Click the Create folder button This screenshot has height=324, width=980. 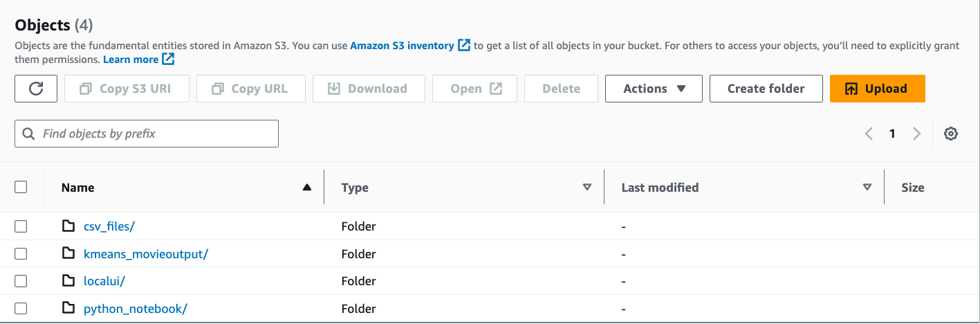point(766,89)
